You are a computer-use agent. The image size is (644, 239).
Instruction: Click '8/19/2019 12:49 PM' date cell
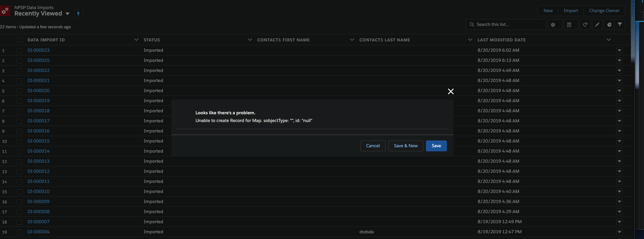pyautogui.click(x=500, y=222)
